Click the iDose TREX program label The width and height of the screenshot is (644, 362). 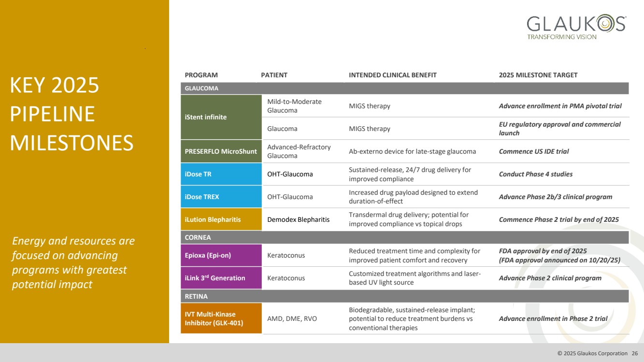pos(202,197)
